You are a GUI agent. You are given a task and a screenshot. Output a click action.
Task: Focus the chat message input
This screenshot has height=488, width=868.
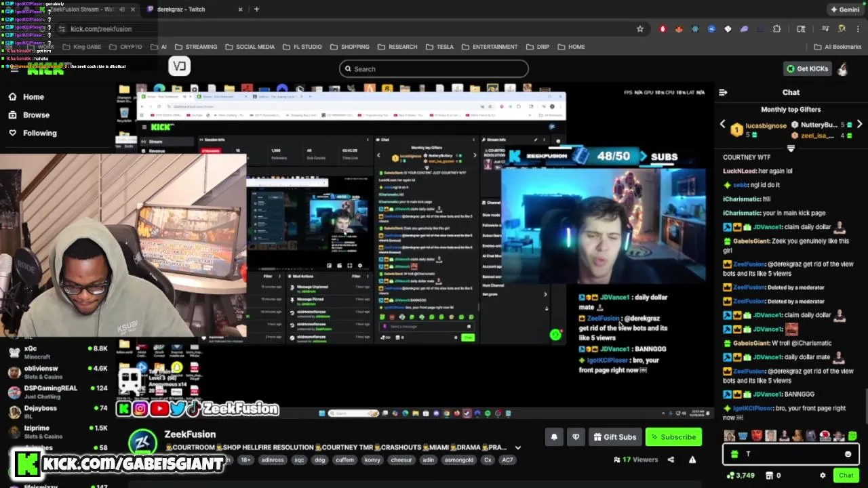[x=791, y=454]
